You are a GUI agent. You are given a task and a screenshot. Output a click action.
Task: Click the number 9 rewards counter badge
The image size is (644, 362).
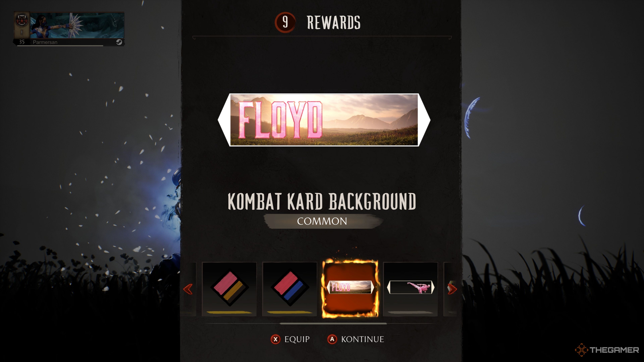click(x=285, y=22)
